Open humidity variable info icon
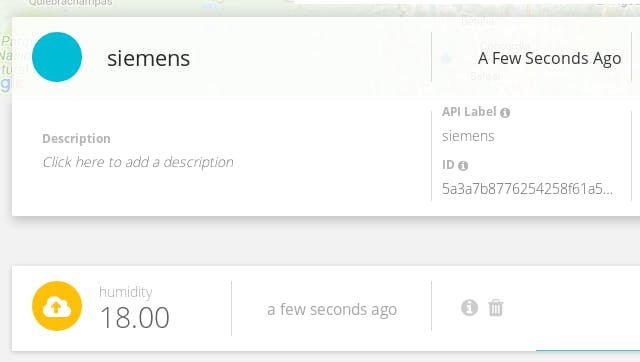640x362 pixels. tap(469, 307)
